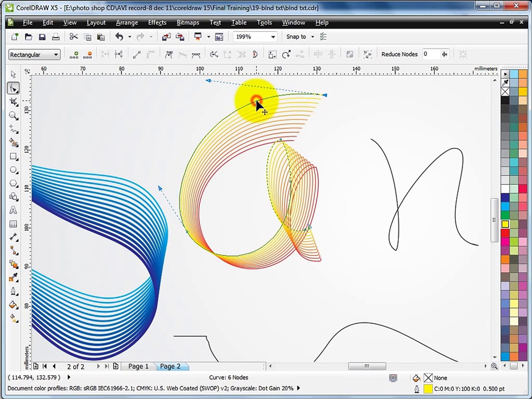
Task: Click the Save icon in the toolbar
Action: 42,37
